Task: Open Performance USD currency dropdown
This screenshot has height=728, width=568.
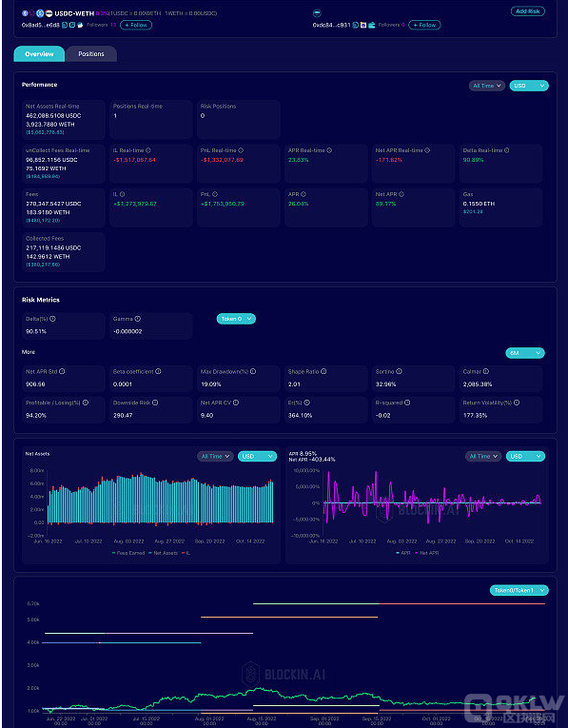Action: 529,86
